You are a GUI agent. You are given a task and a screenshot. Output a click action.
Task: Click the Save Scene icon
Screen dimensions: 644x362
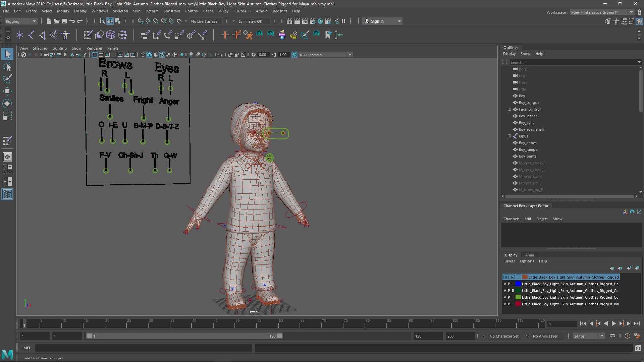click(x=64, y=21)
